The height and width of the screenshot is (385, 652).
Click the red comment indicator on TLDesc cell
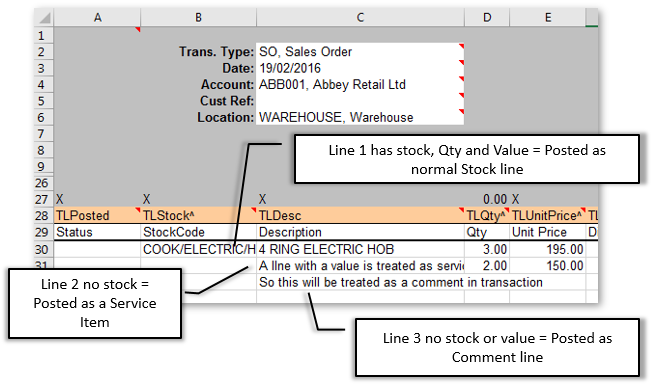462,210
